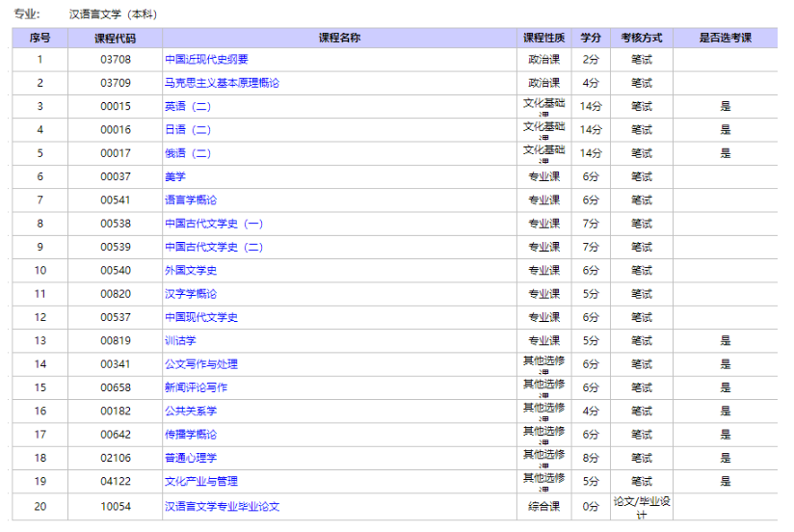Click the 汉字学概论 course link

[x=191, y=294]
